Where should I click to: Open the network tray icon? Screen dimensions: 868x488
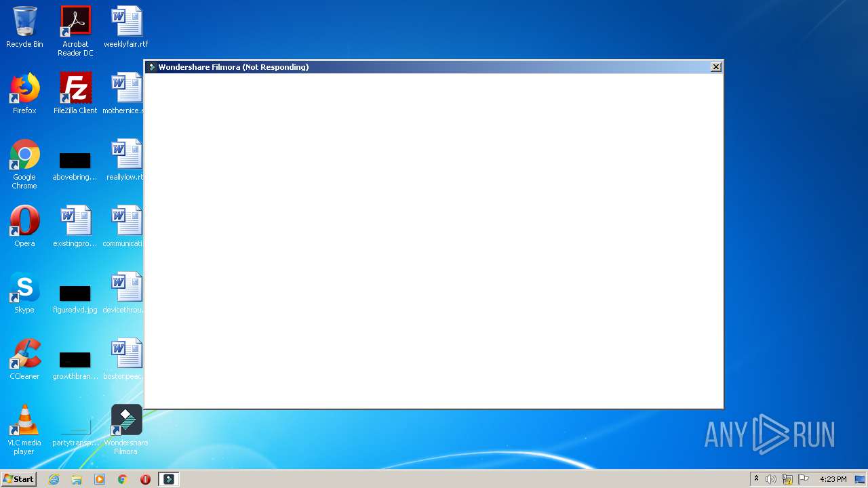pos(787,479)
